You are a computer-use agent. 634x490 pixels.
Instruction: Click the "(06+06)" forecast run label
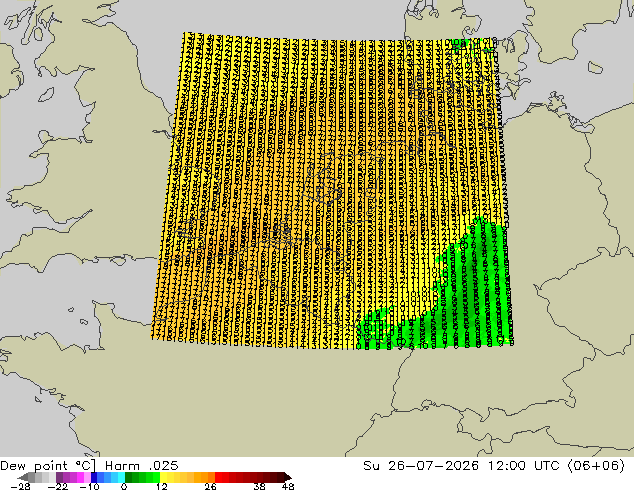click(x=596, y=466)
